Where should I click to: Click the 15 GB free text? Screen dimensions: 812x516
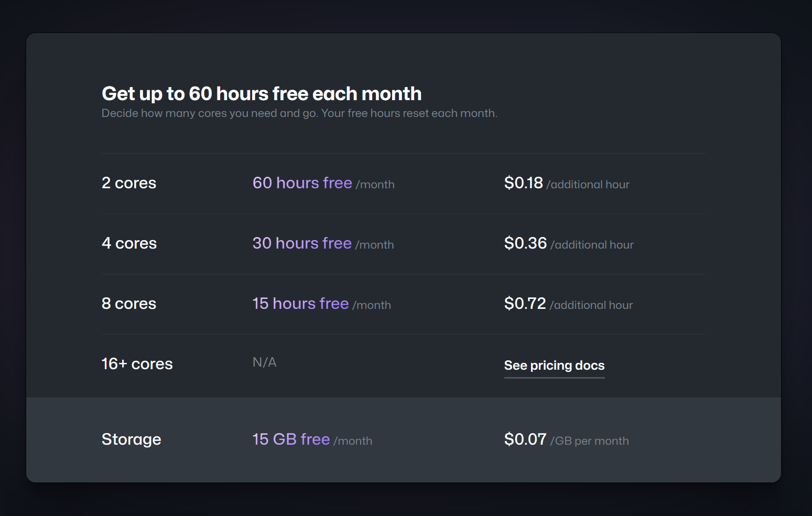pos(291,439)
